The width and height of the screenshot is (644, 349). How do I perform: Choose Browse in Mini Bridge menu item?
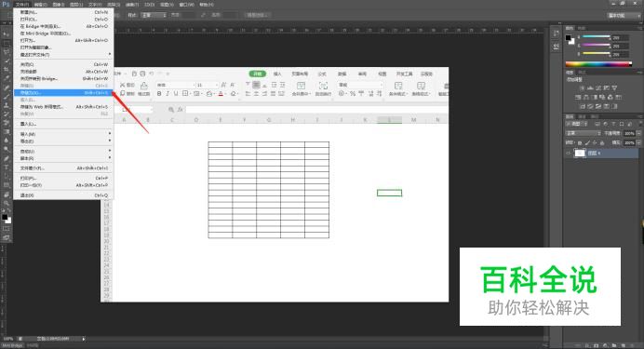click(63, 34)
